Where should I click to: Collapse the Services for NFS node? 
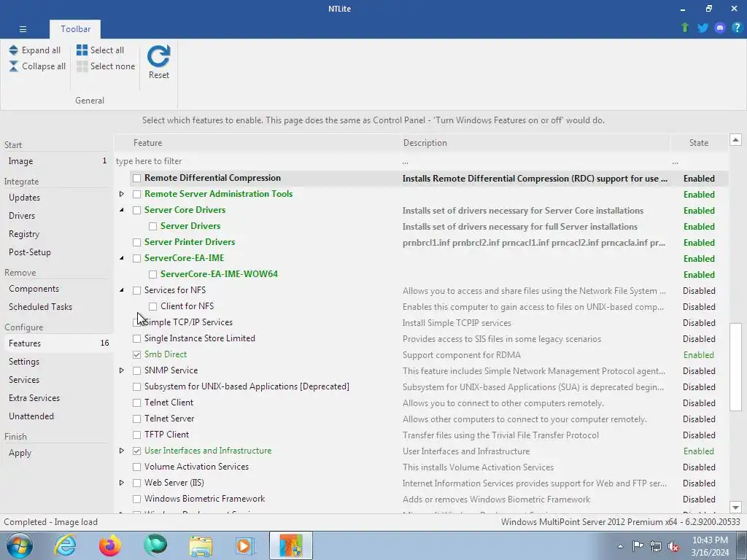pyautogui.click(x=122, y=290)
